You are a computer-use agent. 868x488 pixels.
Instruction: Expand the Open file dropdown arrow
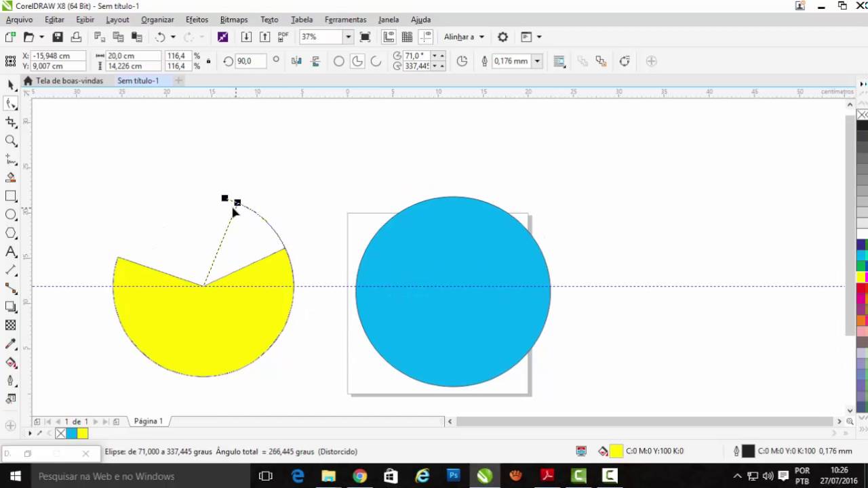[41, 37]
